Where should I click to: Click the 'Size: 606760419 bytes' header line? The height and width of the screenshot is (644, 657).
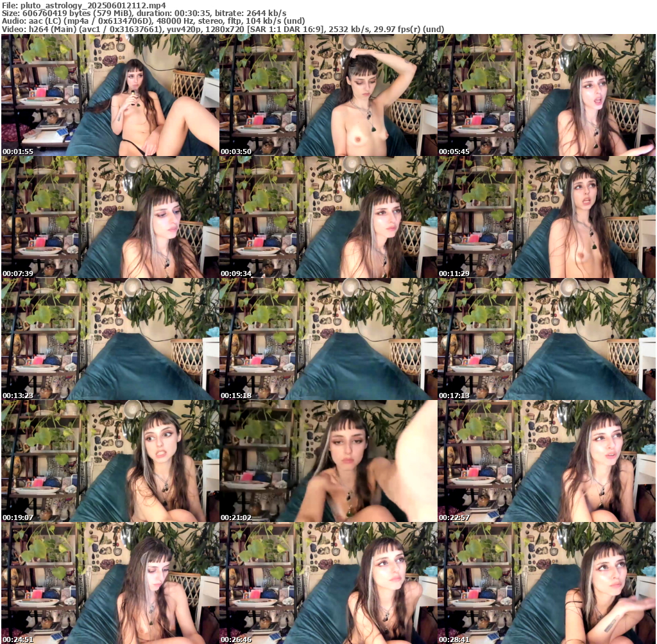coord(144,13)
